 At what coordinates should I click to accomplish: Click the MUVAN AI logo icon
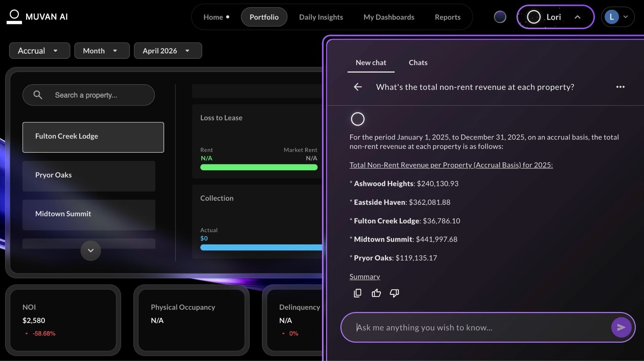tap(14, 17)
